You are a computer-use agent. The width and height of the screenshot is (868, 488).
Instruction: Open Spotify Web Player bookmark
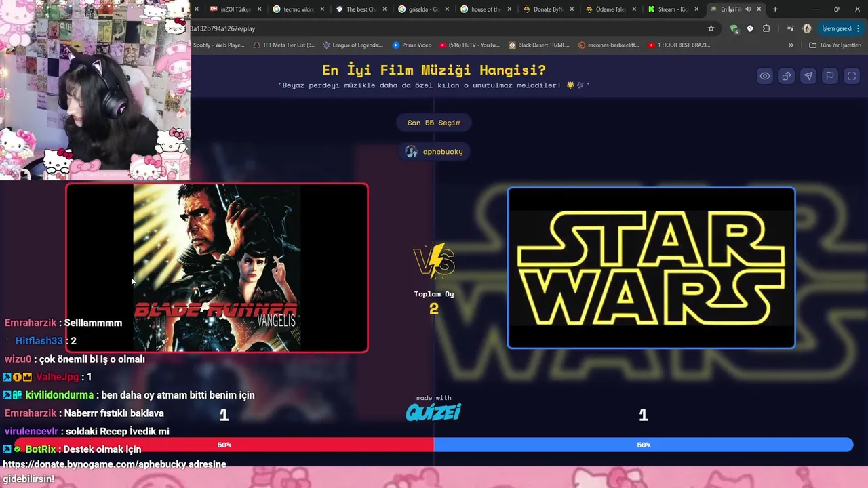(218, 45)
